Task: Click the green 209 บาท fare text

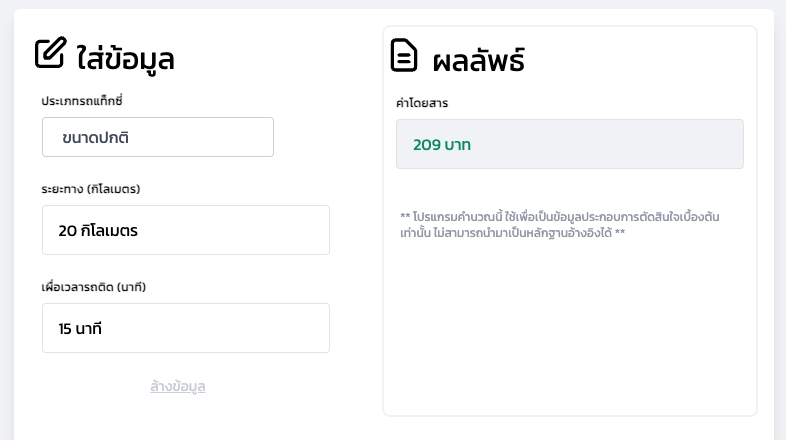Action: tap(441, 144)
